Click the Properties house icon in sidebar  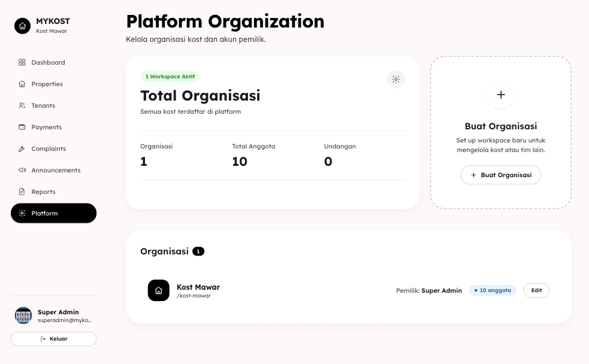[22, 84]
